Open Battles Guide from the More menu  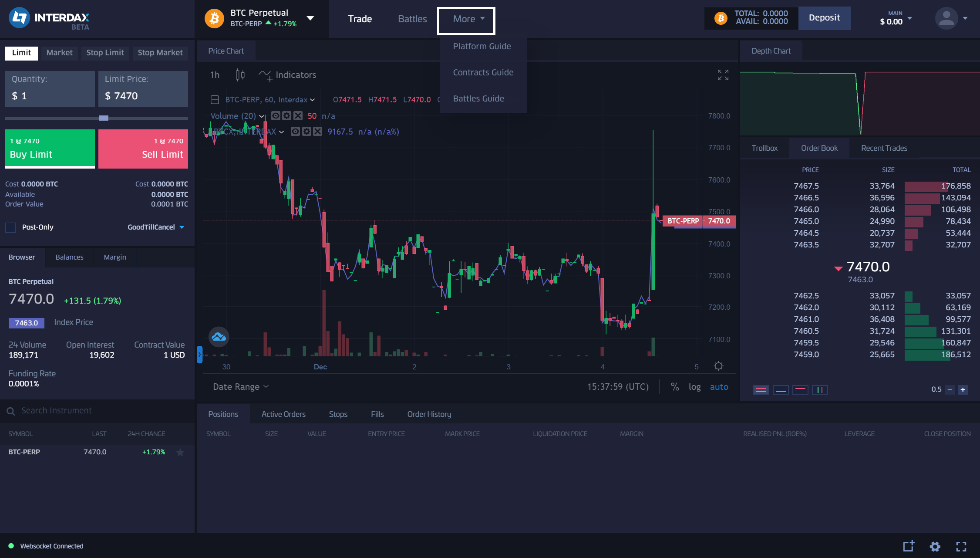click(x=478, y=98)
